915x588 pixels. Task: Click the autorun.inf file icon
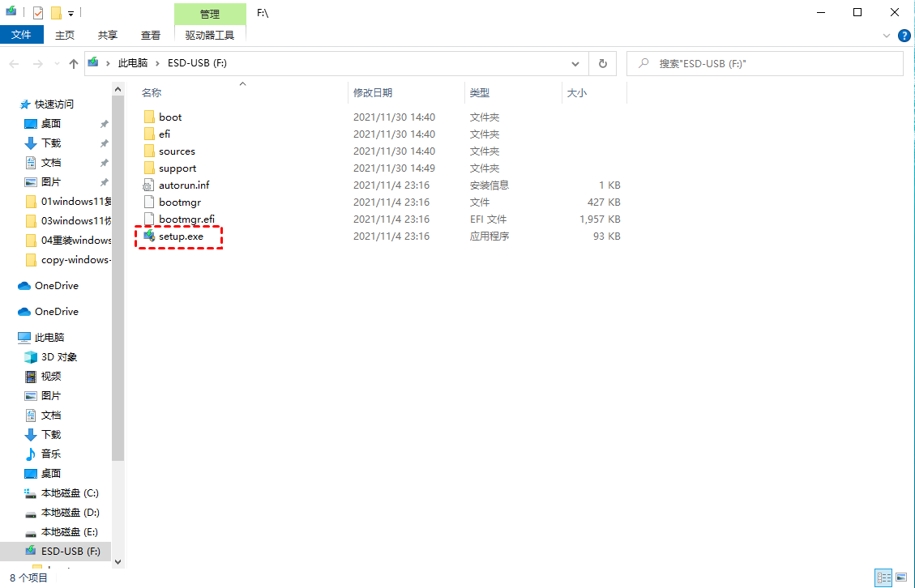[x=148, y=185]
